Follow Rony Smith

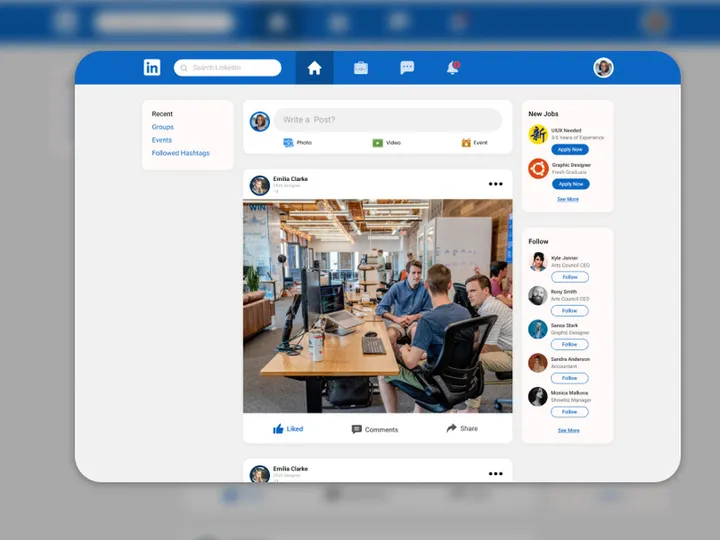coord(569,311)
